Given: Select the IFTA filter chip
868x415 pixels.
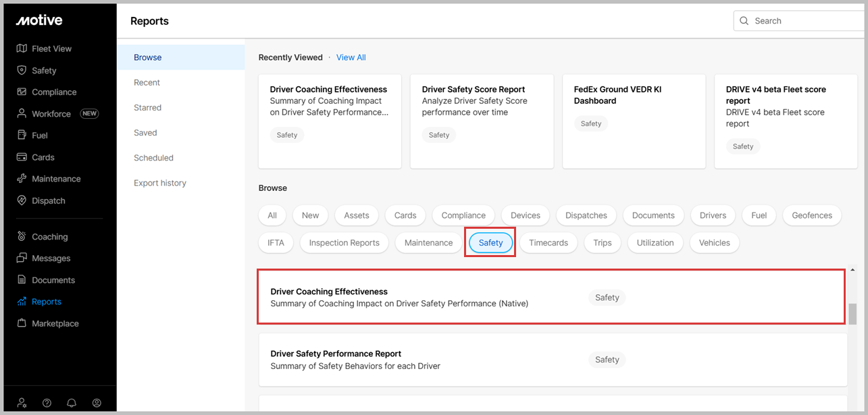Looking at the screenshot, I should [276, 243].
